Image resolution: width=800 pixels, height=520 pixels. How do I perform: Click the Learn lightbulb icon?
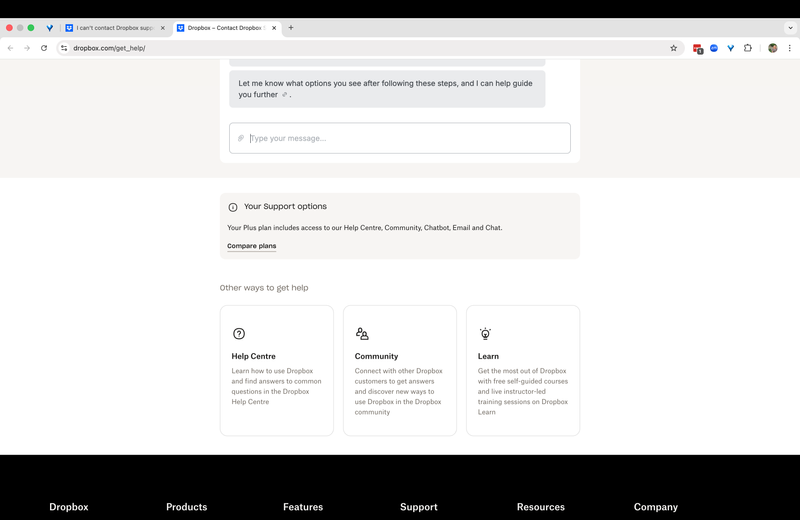(x=485, y=334)
